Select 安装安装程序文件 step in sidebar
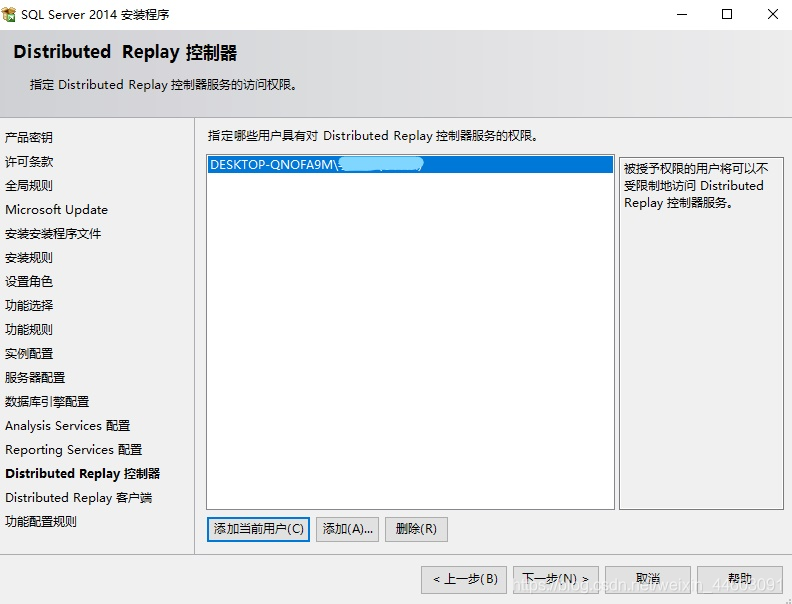The height and width of the screenshot is (604, 792). 53,234
